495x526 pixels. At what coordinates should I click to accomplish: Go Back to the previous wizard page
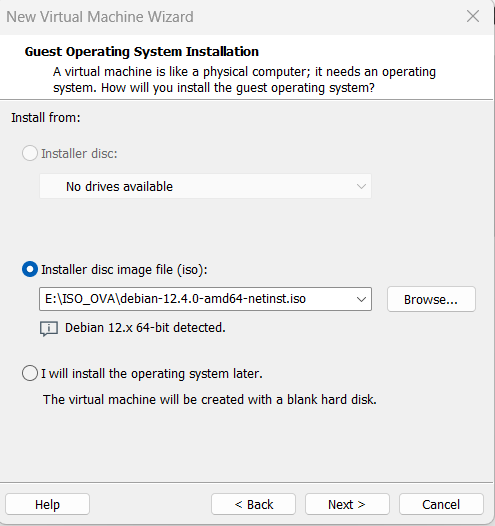click(254, 504)
